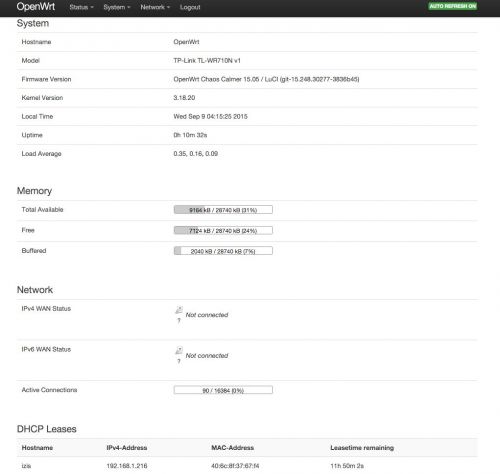Click the IPv4 Not connected status text
The image size is (500, 474).
tap(207, 315)
